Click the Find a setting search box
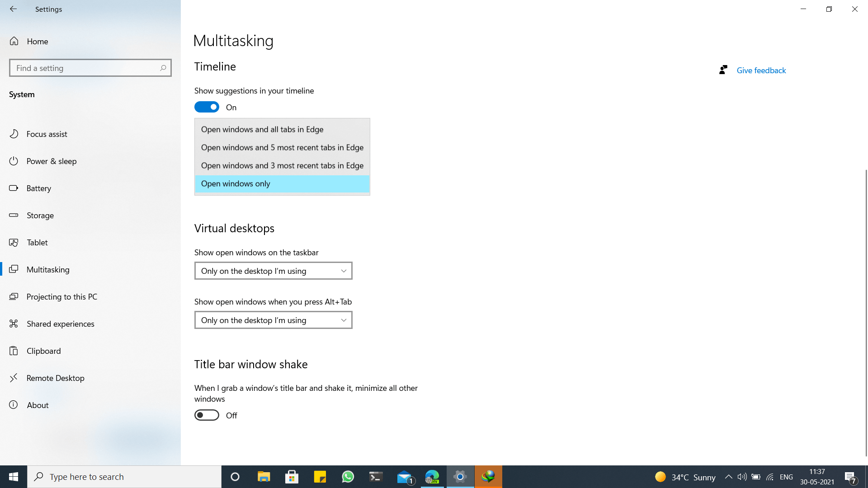The width and height of the screenshot is (868, 488). click(x=90, y=68)
